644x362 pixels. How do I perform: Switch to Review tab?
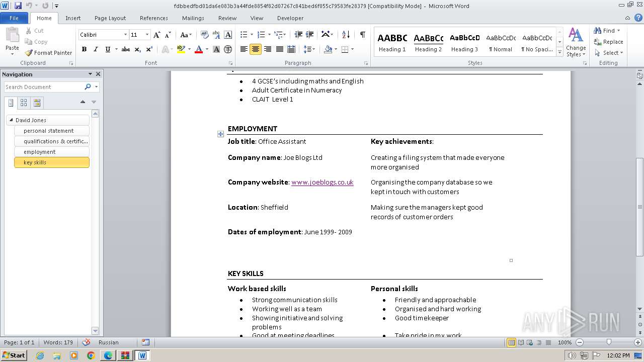point(227,18)
